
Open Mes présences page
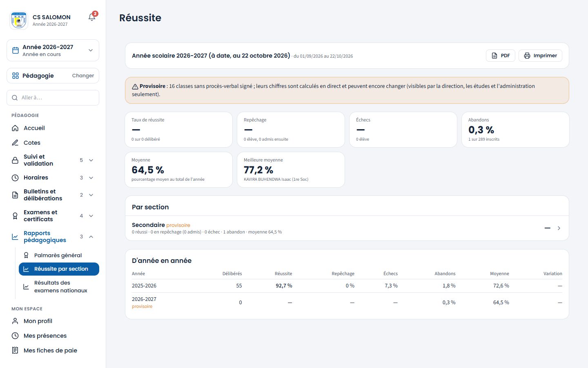coord(53,336)
